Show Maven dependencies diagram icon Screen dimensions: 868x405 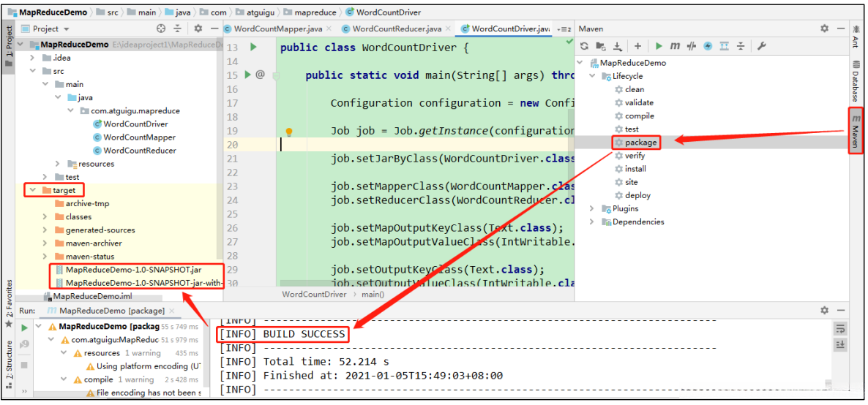click(x=724, y=47)
